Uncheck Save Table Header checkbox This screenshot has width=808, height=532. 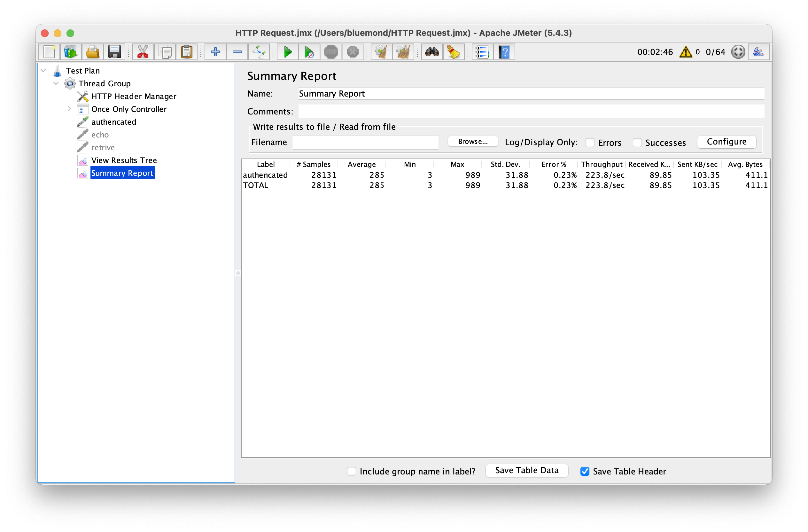[x=585, y=471]
